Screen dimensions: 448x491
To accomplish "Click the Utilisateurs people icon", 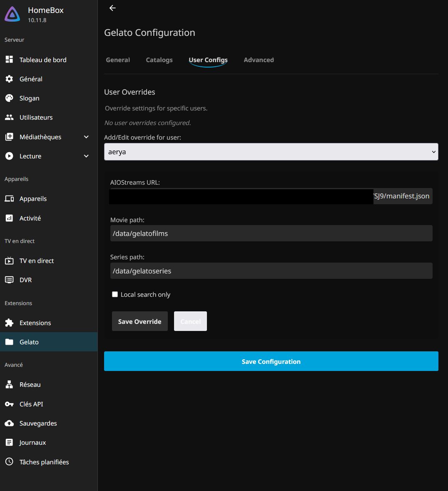I will click(10, 118).
